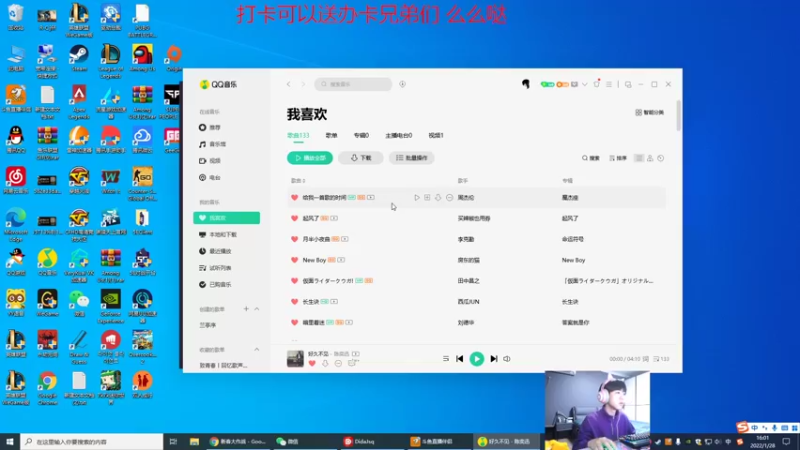Unlike the song 月半小夜曲 heart

coord(294,239)
